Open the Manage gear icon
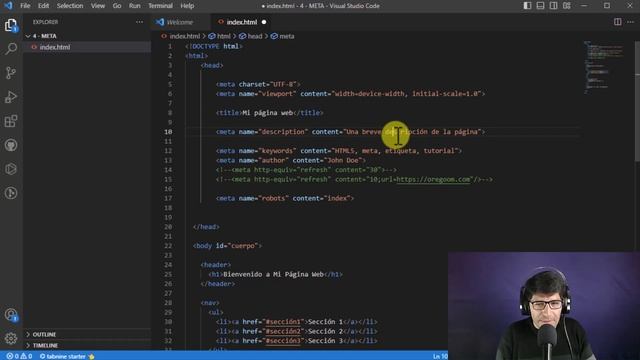 coord(11,338)
